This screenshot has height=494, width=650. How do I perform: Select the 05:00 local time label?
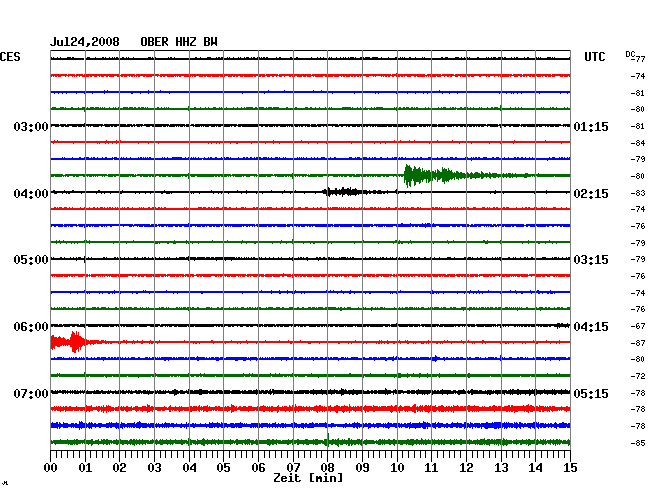(31, 260)
